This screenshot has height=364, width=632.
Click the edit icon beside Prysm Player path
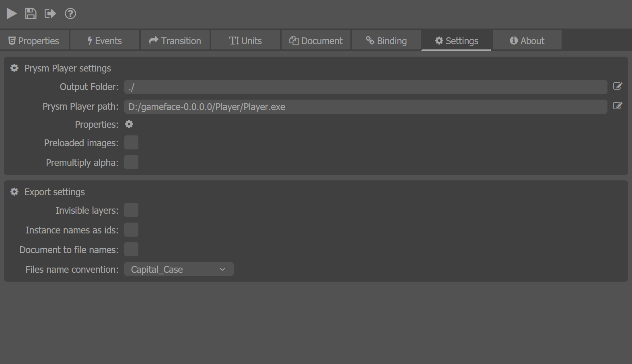point(618,106)
